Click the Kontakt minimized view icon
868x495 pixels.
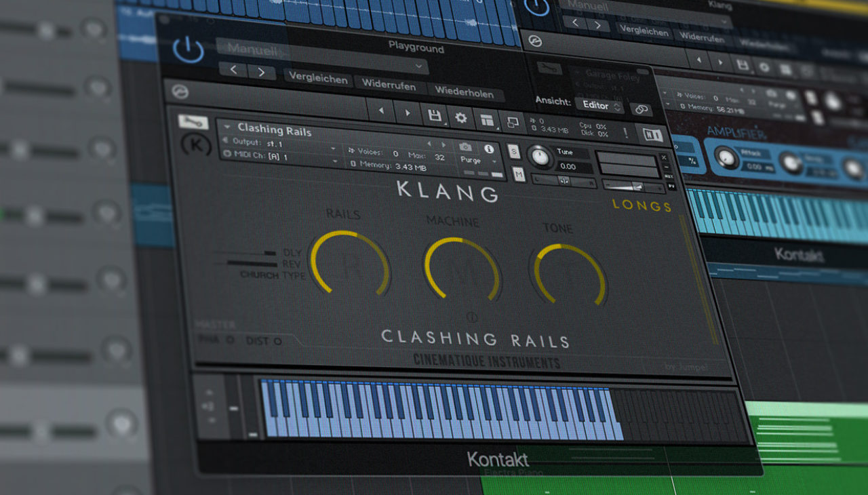coord(513,123)
